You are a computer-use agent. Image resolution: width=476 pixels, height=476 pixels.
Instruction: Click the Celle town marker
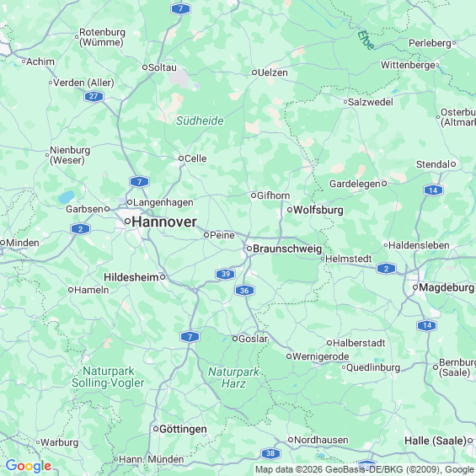point(181,158)
